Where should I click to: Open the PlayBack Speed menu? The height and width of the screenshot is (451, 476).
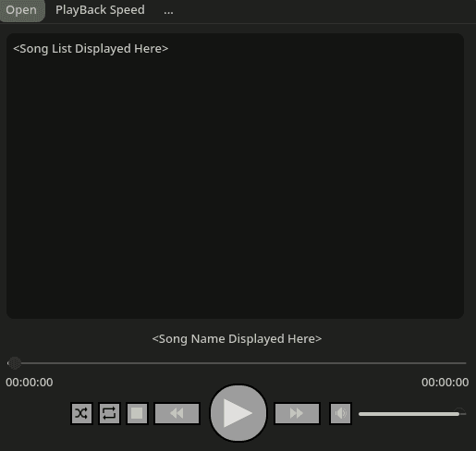pyautogui.click(x=100, y=10)
